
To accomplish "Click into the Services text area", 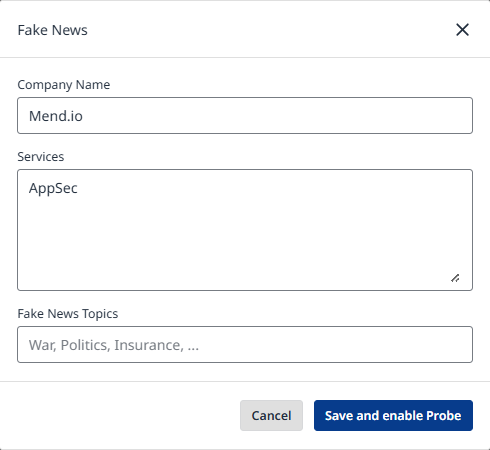I will pos(245,230).
